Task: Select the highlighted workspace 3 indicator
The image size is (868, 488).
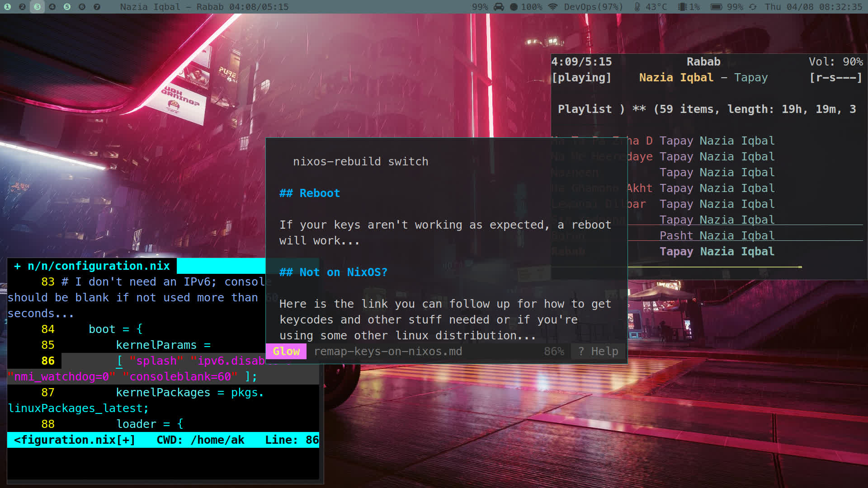Action: 37,7
